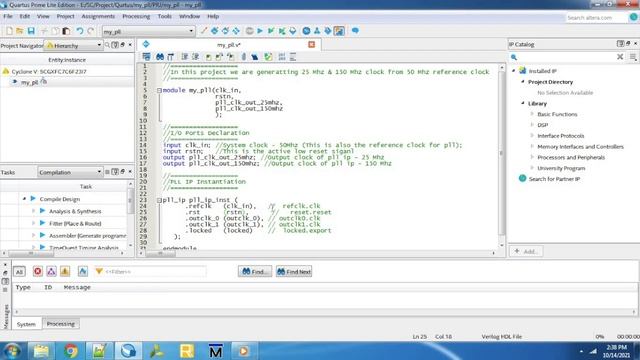Toggle the red error message filter
This screenshot has height=360, width=640.
click(x=38, y=271)
